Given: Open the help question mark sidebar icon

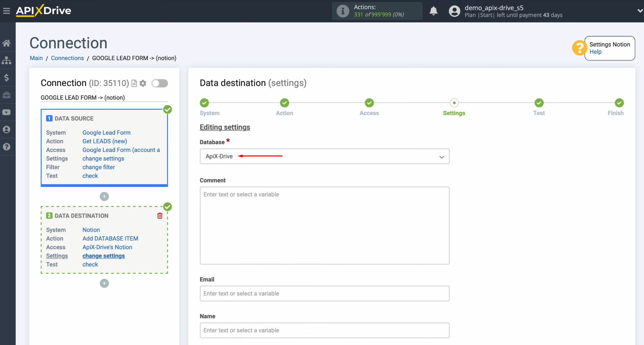Looking at the screenshot, I should [7, 147].
